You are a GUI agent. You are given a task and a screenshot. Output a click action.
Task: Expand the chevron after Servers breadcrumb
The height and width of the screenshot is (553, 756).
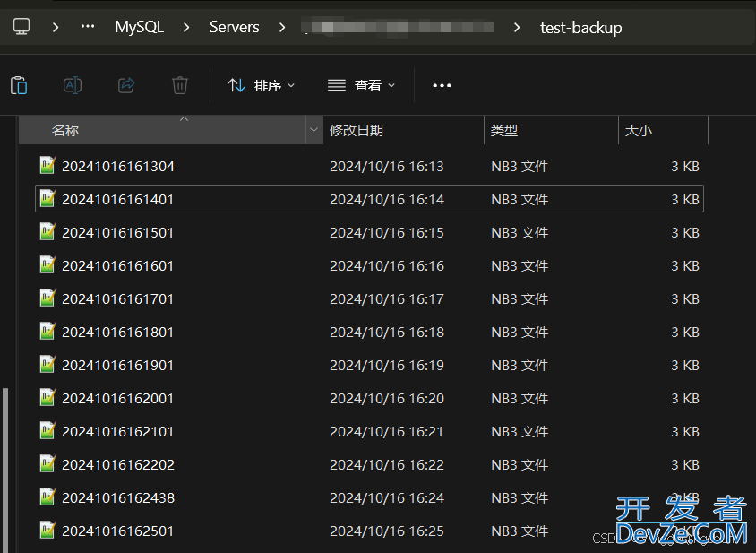[x=282, y=27]
